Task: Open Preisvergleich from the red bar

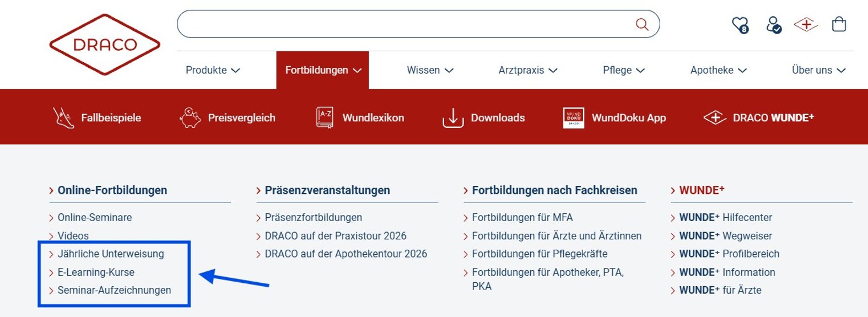Action: 241,117
